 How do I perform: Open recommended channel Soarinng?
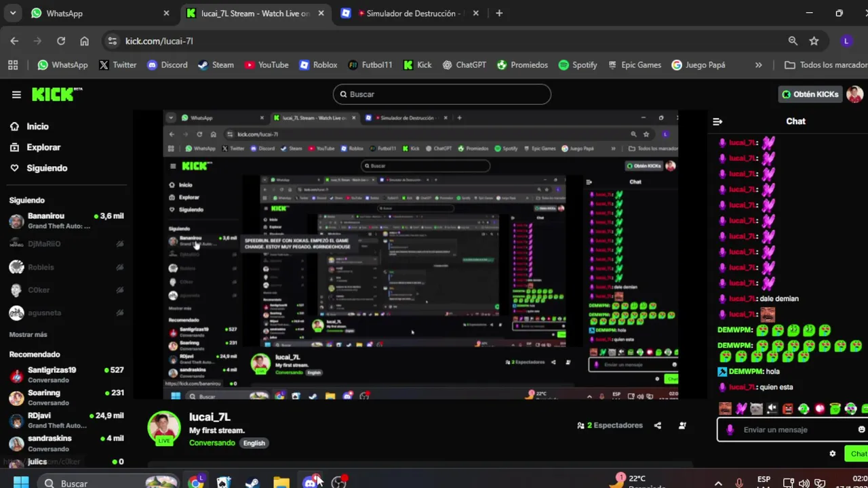(x=66, y=397)
